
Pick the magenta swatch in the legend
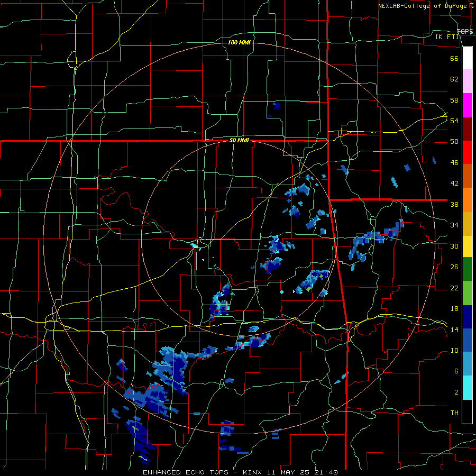[x=467, y=105]
